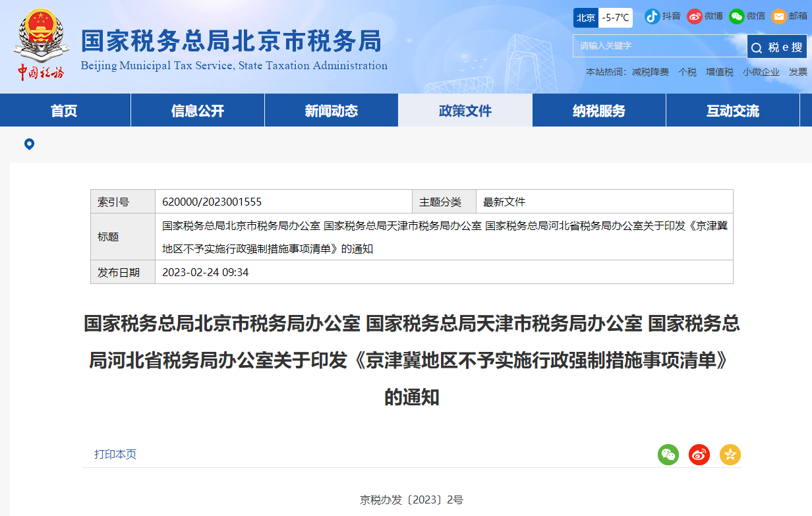The width and height of the screenshot is (812, 516).
Task: Select publish date 2023-02-24 09:34
Action: [x=205, y=272]
